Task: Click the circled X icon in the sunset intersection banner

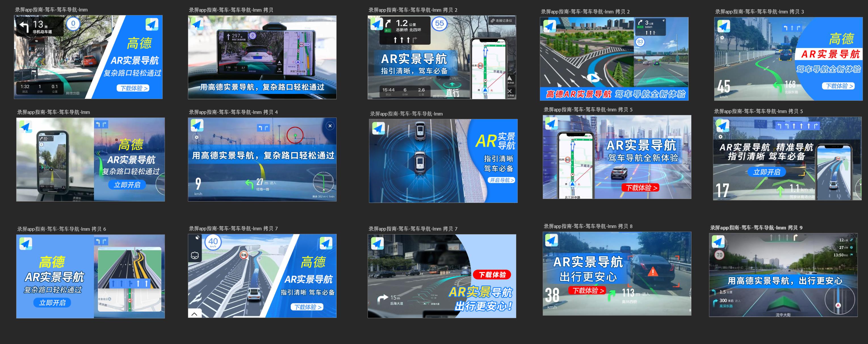Action: [330, 126]
